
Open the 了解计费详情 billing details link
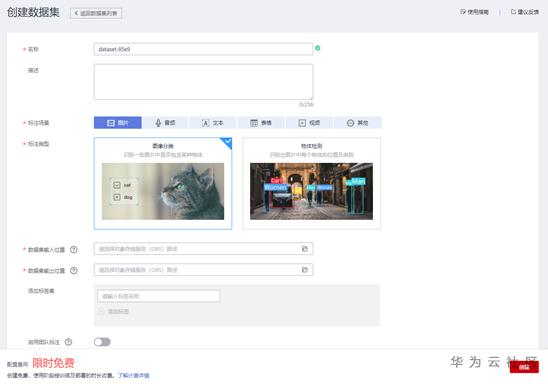[x=134, y=376]
